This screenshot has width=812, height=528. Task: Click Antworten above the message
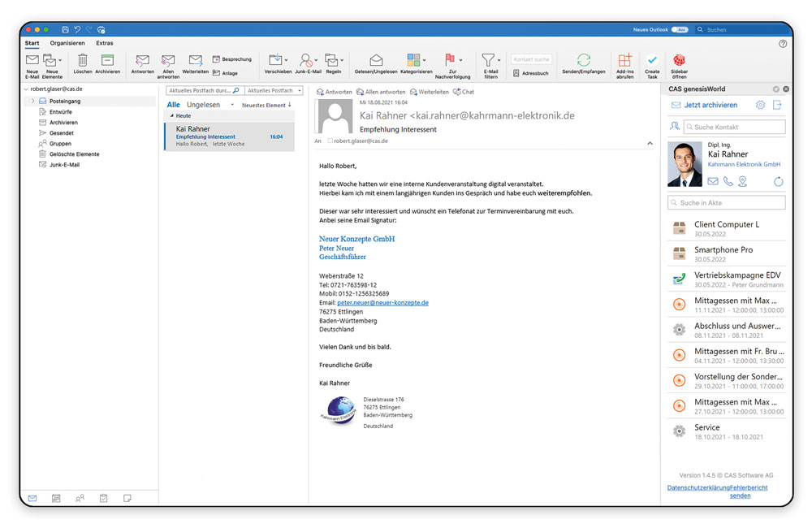point(334,92)
